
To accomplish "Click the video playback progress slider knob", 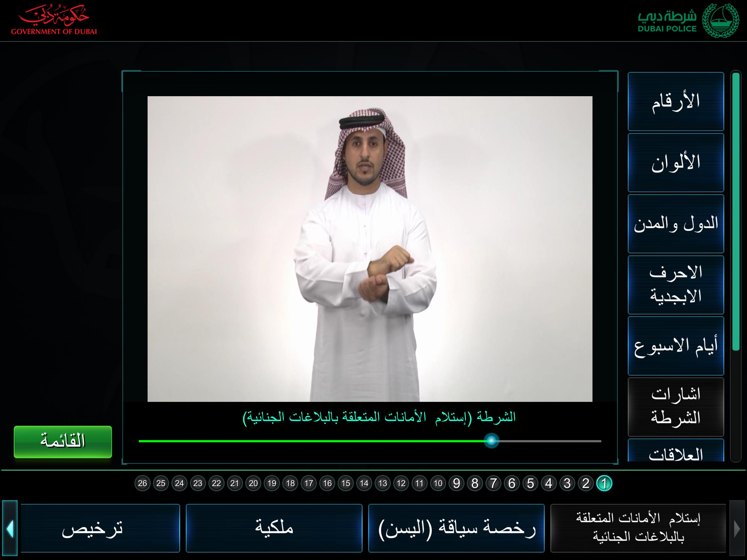I will tap(491, 441).
